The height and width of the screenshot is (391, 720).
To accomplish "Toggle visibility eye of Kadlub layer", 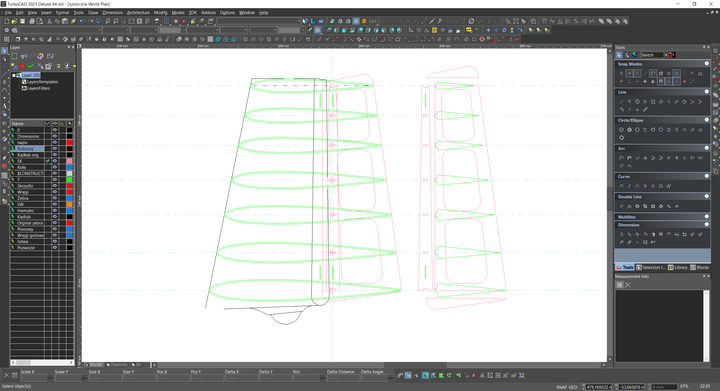I will (x=55, y=217).
